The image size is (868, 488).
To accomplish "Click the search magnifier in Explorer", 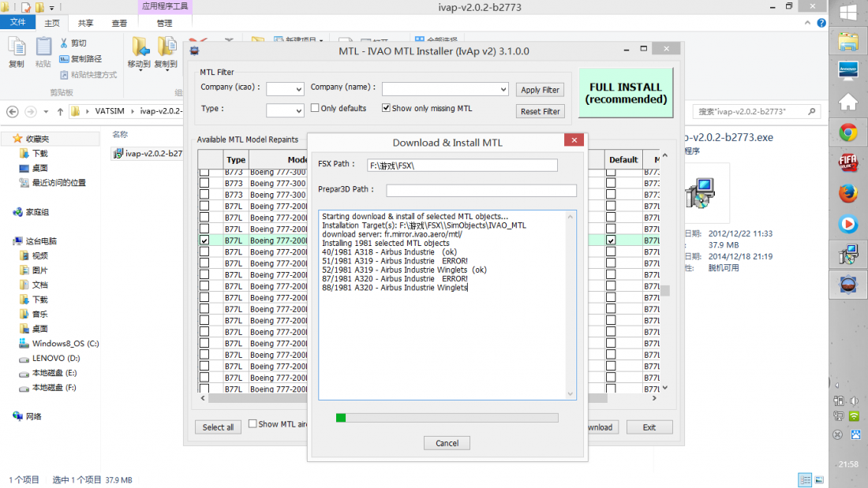I will point(811,111).
